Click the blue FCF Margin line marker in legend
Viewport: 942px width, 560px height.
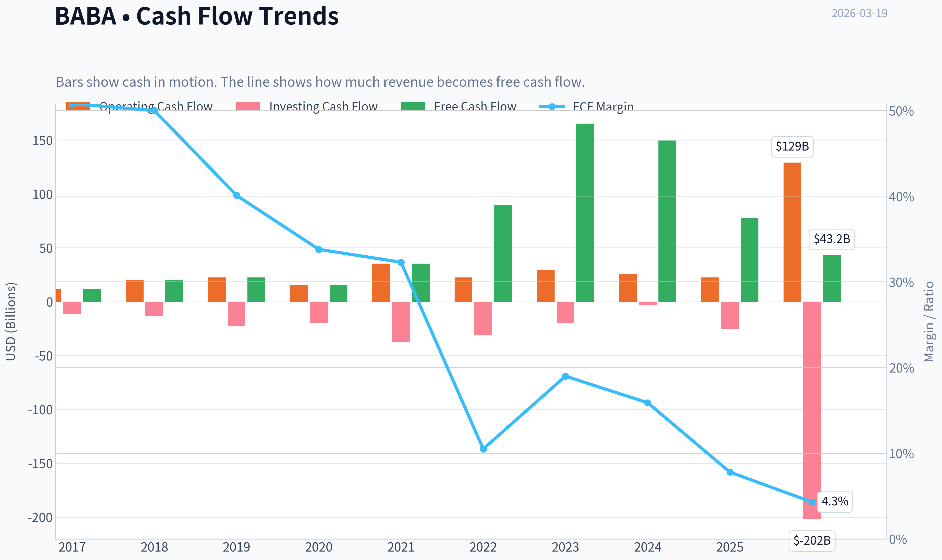[552, 107]
